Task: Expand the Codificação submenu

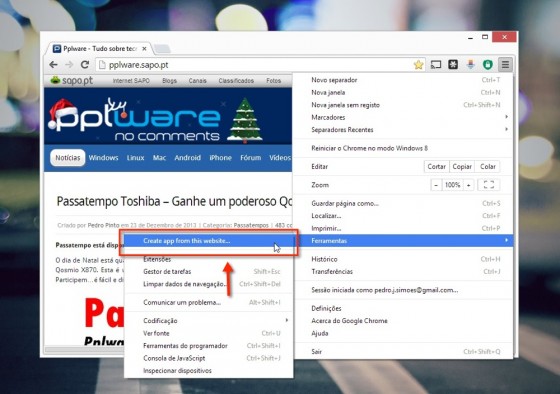Action: point(209,321)
